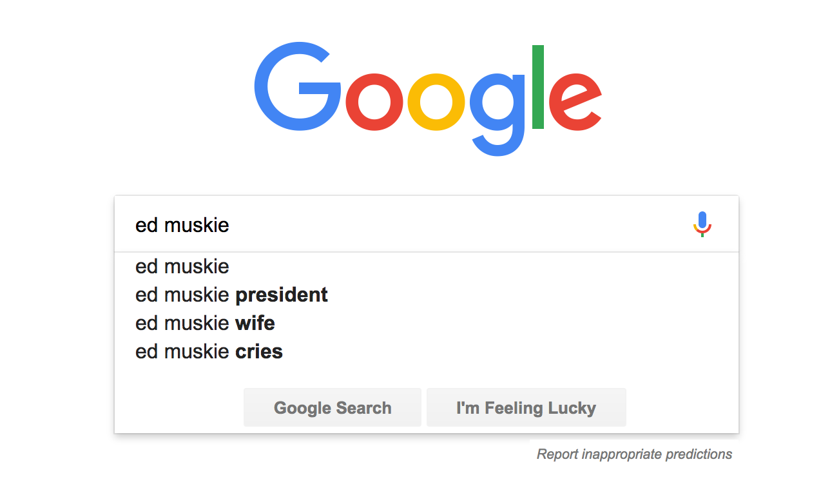Pick the "ed muskie wife" suggestion
This screenshot has width=821, height=504.
[x=205, y=323]
